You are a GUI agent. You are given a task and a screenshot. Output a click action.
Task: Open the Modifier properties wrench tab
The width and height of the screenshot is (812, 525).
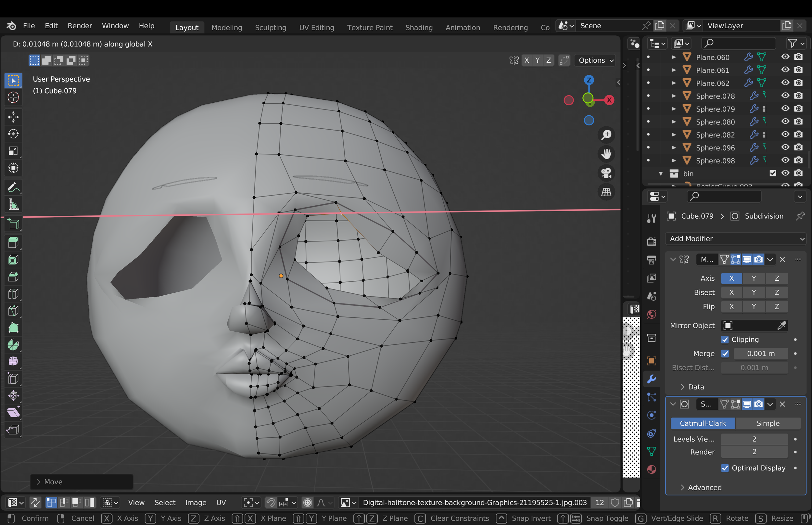652,379
